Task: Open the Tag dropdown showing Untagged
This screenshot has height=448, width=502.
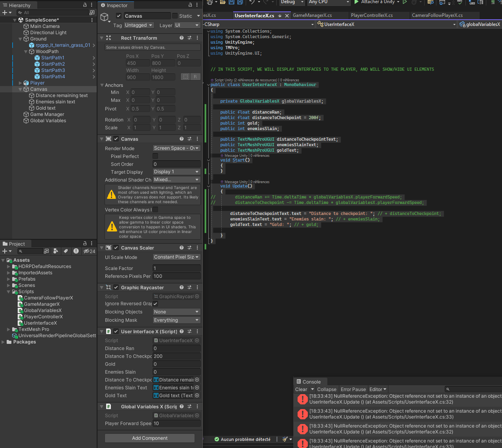Action: click(x=139, y=25)
